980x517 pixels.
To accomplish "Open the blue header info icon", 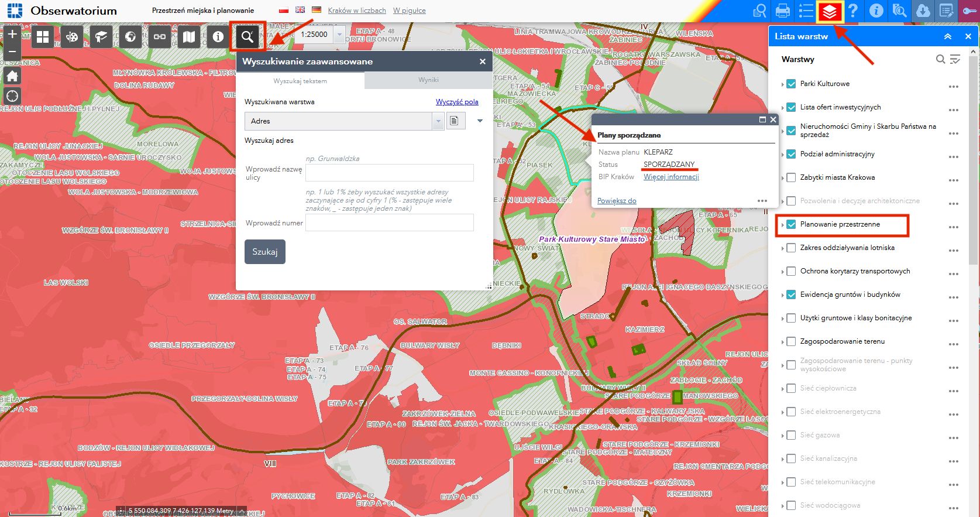I will point(876,11).
